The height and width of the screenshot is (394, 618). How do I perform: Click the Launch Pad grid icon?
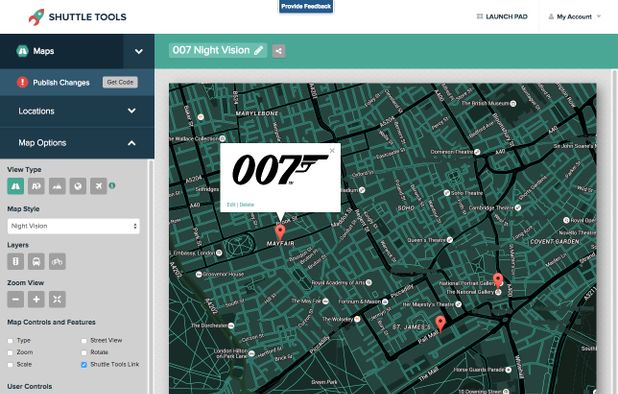480,17
